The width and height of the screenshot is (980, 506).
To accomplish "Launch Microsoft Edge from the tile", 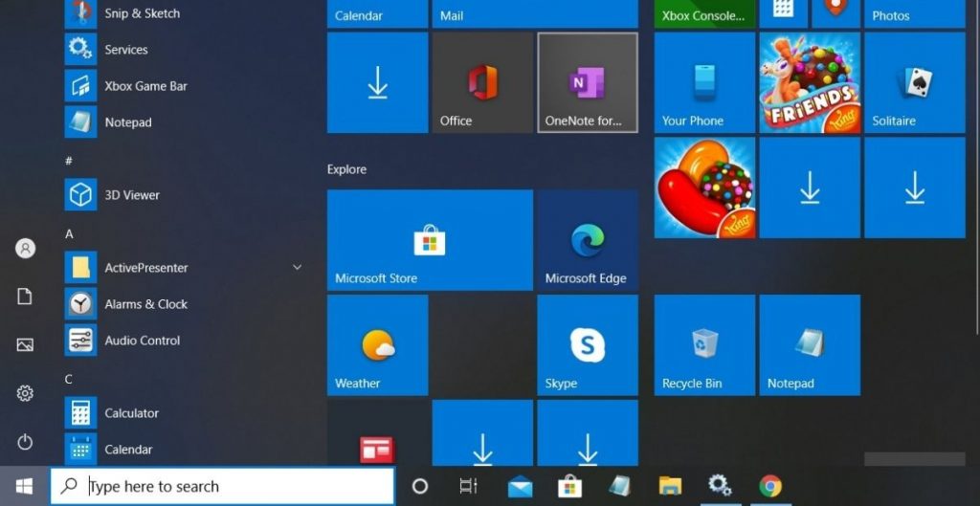I will pos(587,240).
